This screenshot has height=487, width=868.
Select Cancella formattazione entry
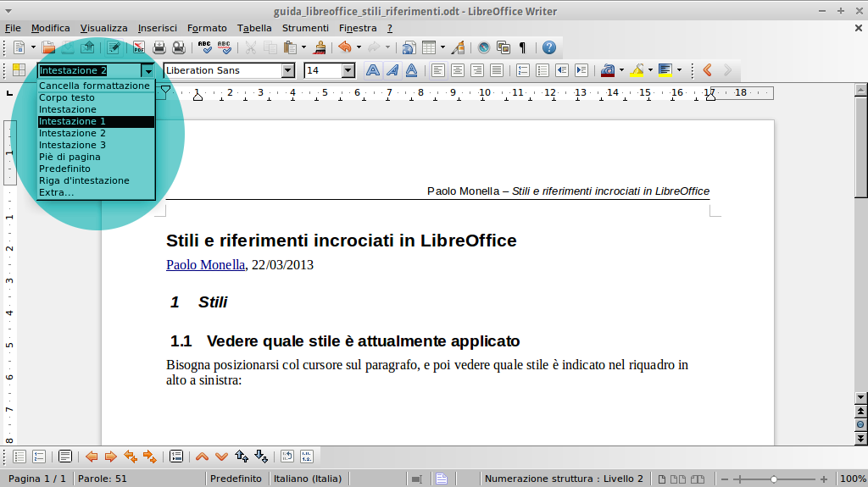[96, 86]
